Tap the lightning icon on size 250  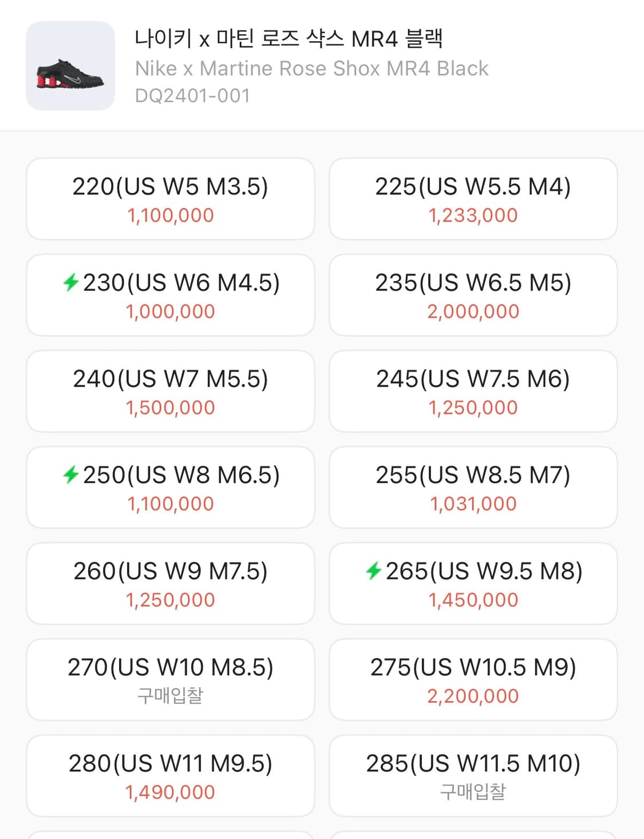70,475
